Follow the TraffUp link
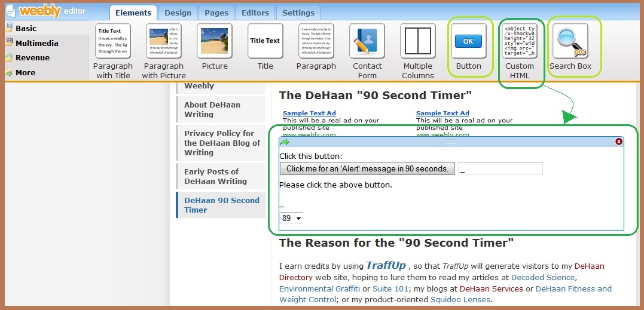Screen dimensions: 644x310 386,265
